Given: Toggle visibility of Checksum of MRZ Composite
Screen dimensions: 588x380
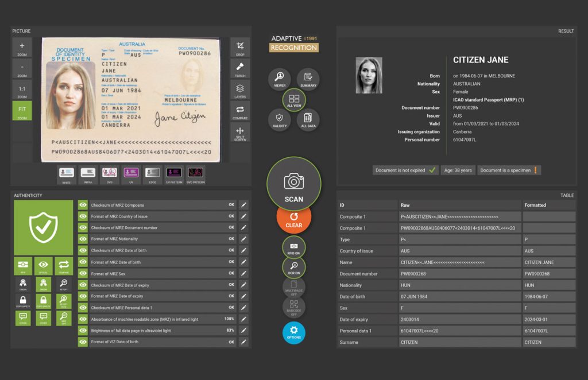Looking at the screenshot, I should pos(83,205).
